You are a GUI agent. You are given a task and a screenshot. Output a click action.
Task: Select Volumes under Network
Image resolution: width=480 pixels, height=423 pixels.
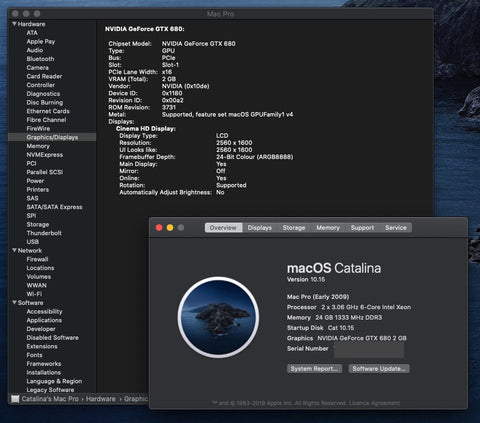(39, 277)
